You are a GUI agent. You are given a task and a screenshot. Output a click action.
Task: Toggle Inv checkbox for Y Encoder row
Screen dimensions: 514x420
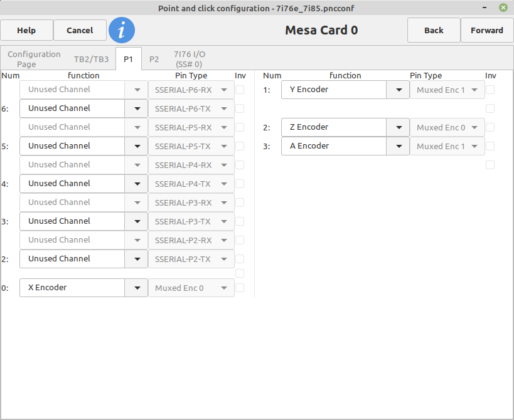(x=490, y=90)
